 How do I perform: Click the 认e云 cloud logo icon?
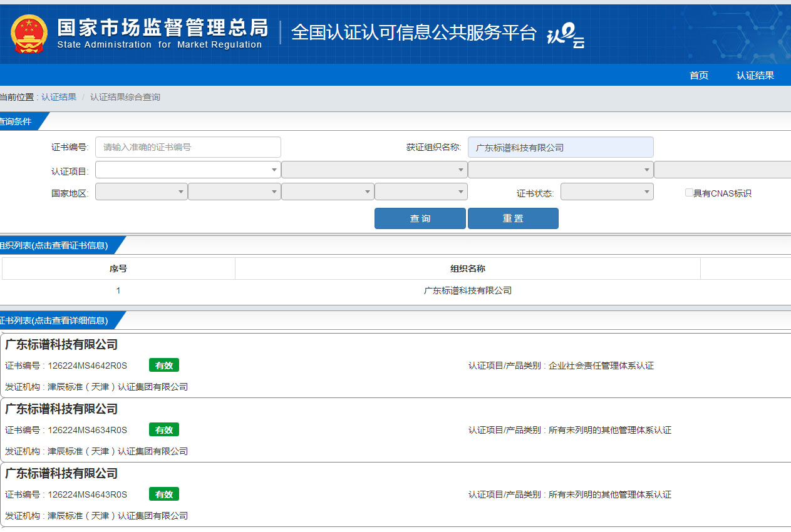[566, 35]
